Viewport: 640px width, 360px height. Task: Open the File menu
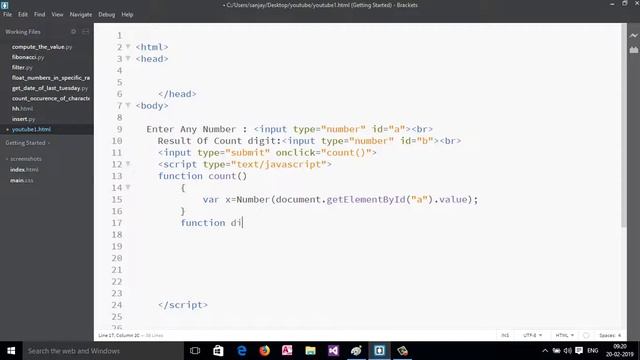point(7,14)
